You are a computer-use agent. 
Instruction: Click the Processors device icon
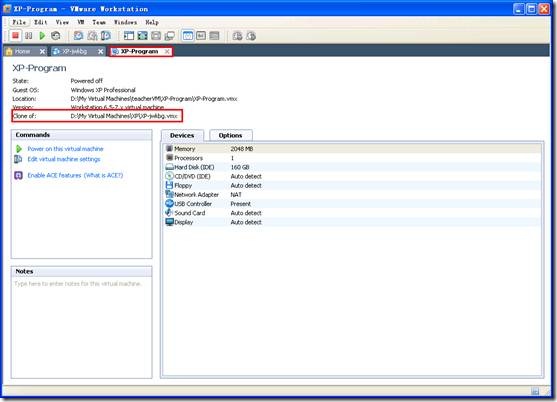click(x=169, y=158)
